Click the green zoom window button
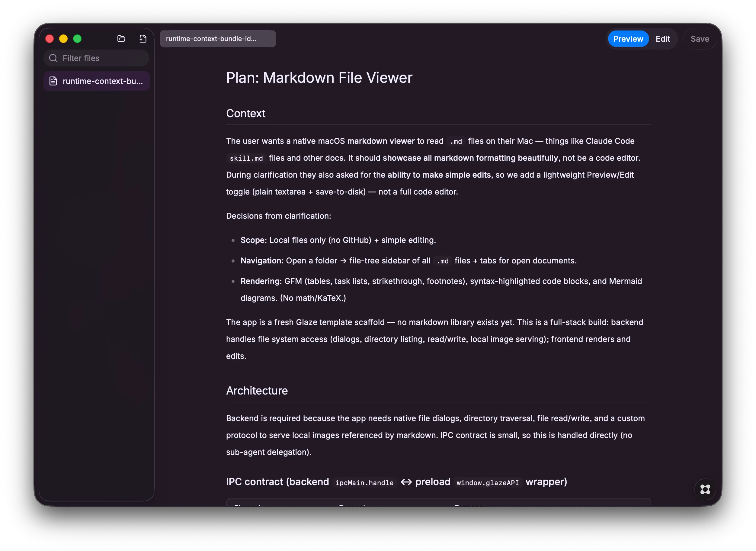 tap(77, 39)
